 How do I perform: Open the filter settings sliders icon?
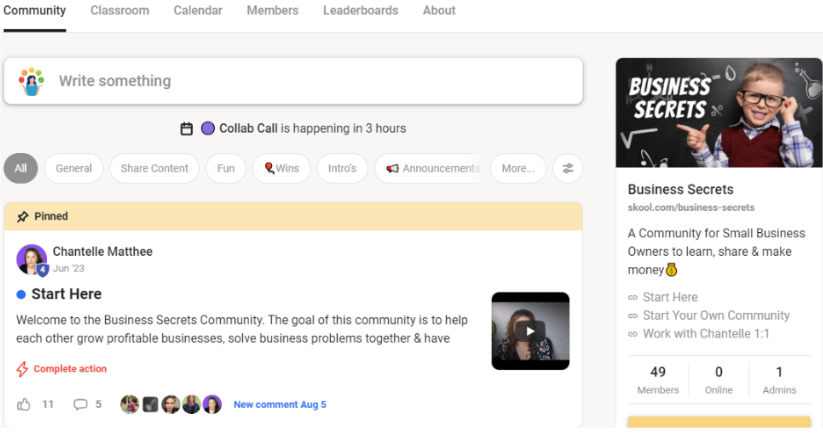(x=567, y=169)
